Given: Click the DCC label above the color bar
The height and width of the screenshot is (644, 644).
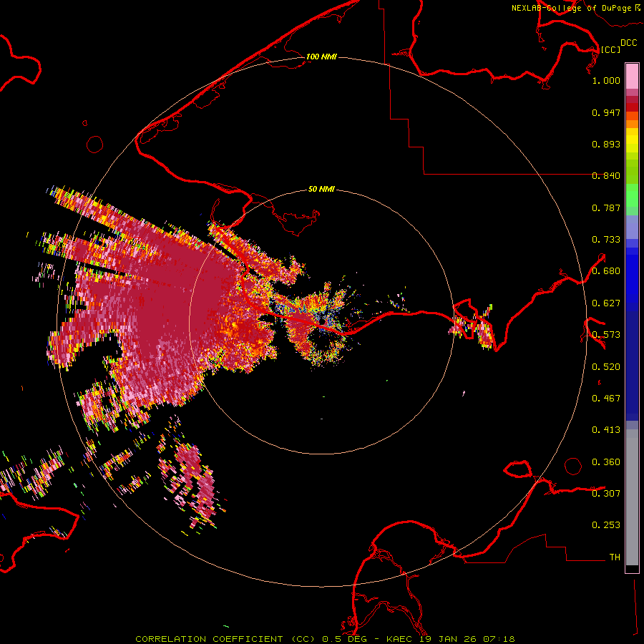Looking at the screenshot, I should click(x=628, y=43).
